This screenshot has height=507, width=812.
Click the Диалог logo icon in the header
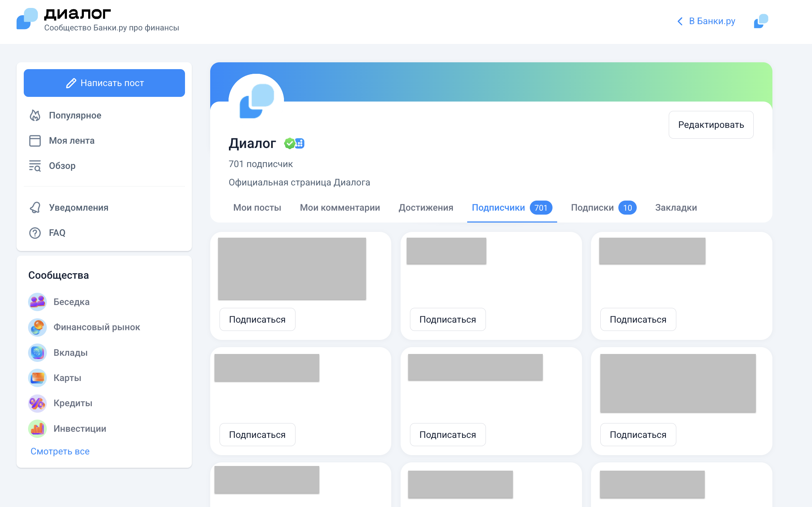click(27, 19)
